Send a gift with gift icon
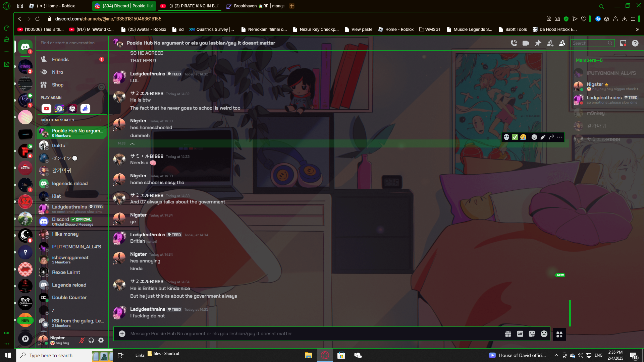Screen dimensions: 644x362 (508, 334)
